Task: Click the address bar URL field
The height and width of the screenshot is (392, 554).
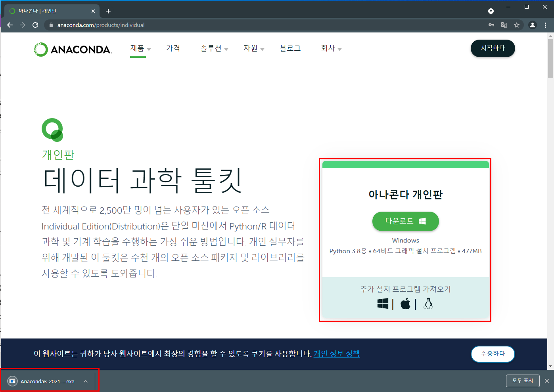Action: click(266, 25)
